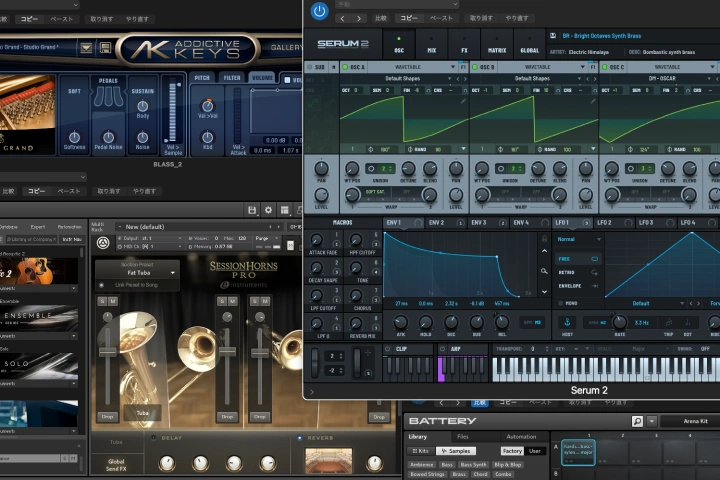
Task: Switch to the GLOBAL tab in Serum 2
Action: click(529, 44)
